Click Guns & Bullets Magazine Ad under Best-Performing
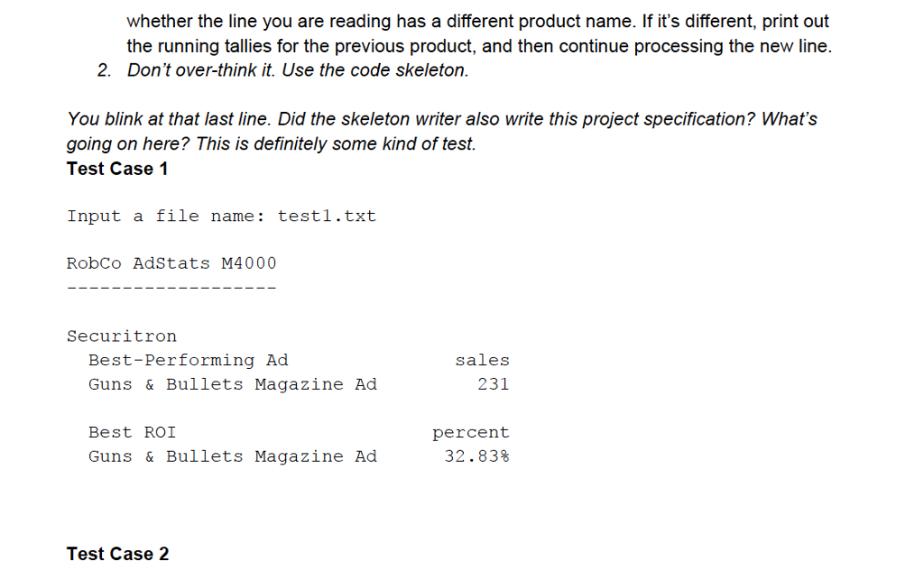The height and width of the screenshot is (580, 924). 233,384
